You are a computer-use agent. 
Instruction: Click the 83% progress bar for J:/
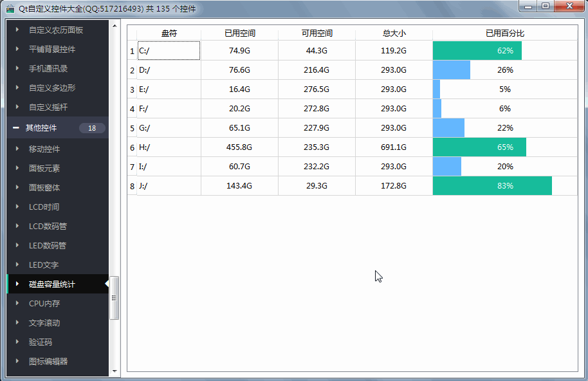[x=492, y=186]
